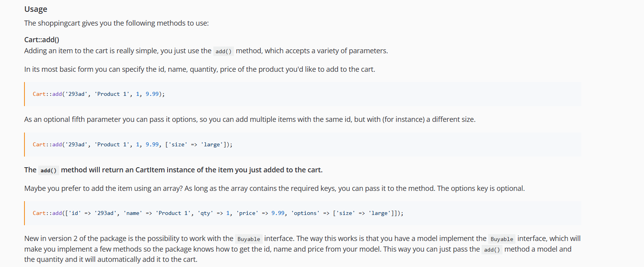Click the sentence "The shoppingcart gives you the following methods"

tap(116, 23)
